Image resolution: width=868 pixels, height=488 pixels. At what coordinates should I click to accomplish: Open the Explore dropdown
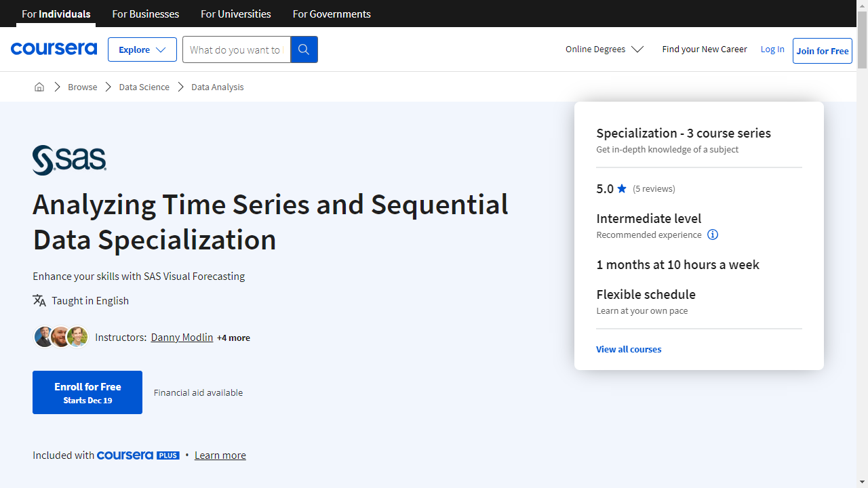[142, 49]
